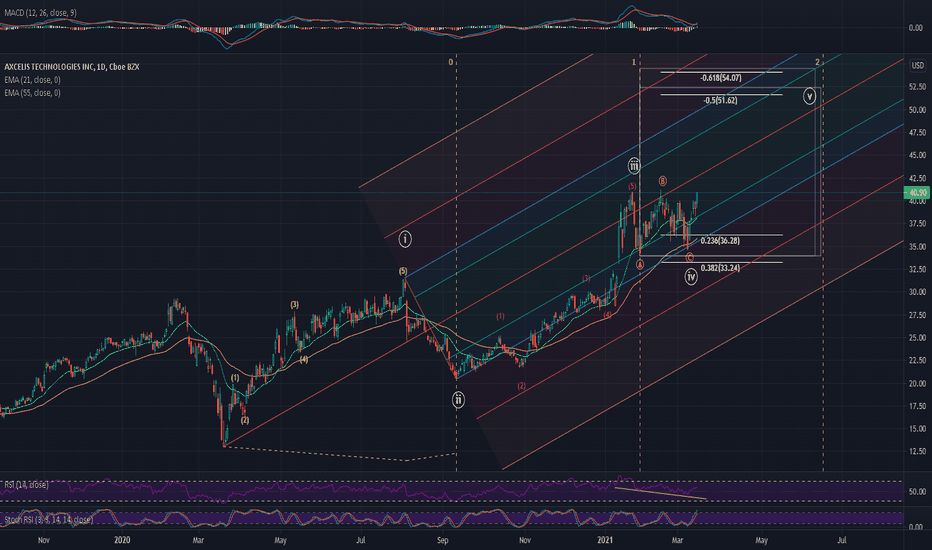The height and width of the screenshot is (550, 932).
Task: Click the red circled B correction label
Action: (662, 181)
